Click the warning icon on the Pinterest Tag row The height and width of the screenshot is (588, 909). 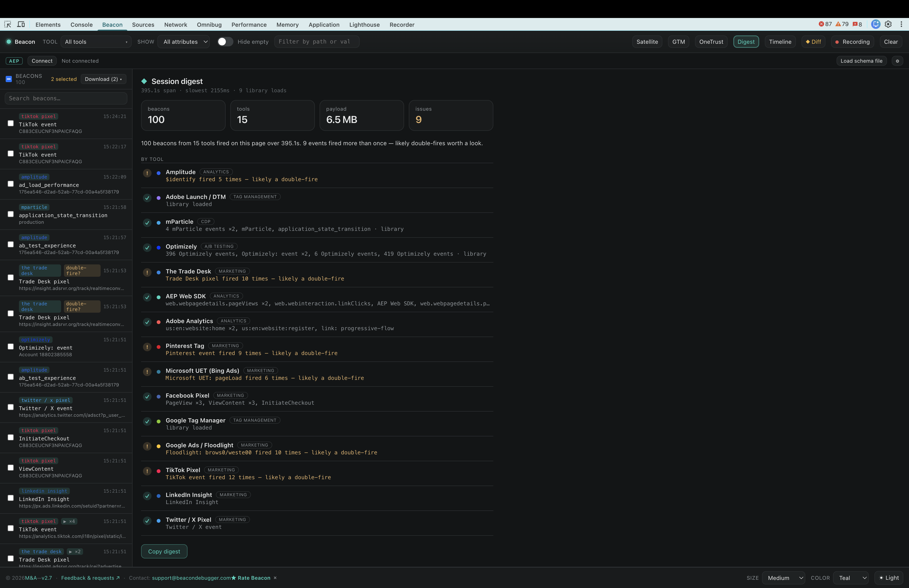[x=147, y=347]
